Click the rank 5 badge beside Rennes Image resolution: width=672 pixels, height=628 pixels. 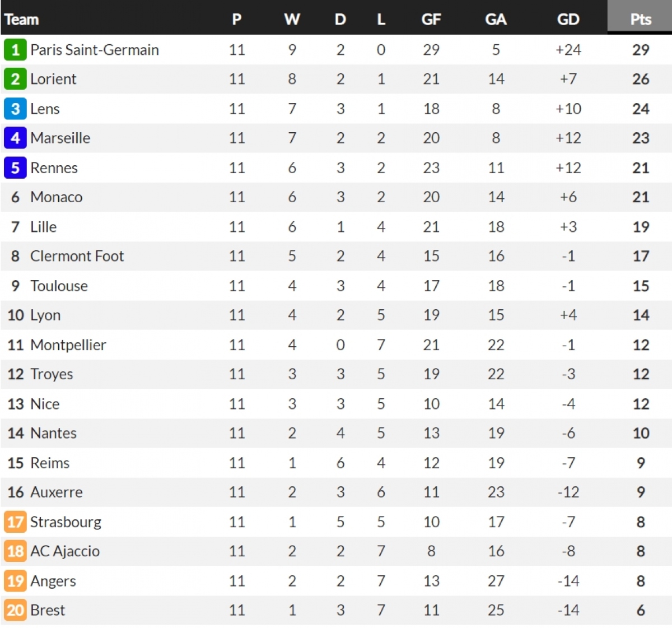click(x=15, y=168)
